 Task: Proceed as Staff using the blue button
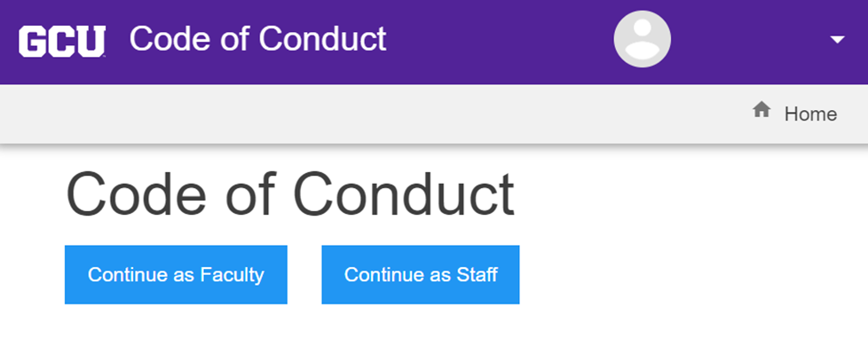click(421, 274)
